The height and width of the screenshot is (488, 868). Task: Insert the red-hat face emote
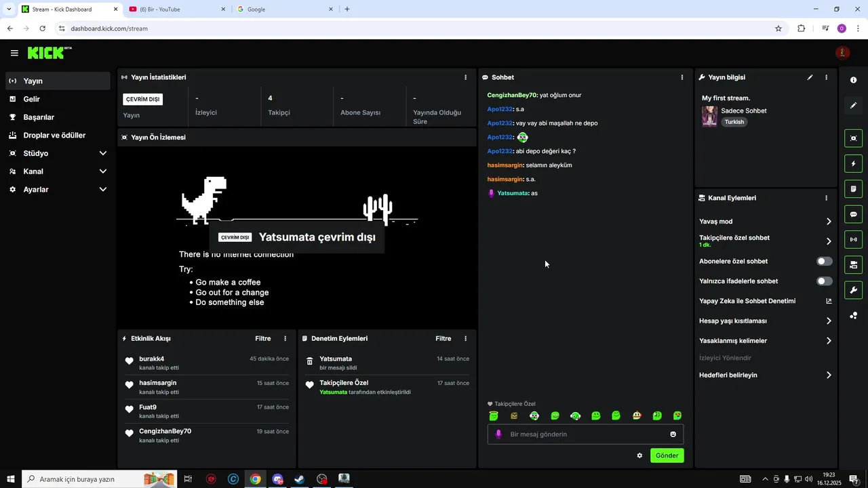[637, 415]
